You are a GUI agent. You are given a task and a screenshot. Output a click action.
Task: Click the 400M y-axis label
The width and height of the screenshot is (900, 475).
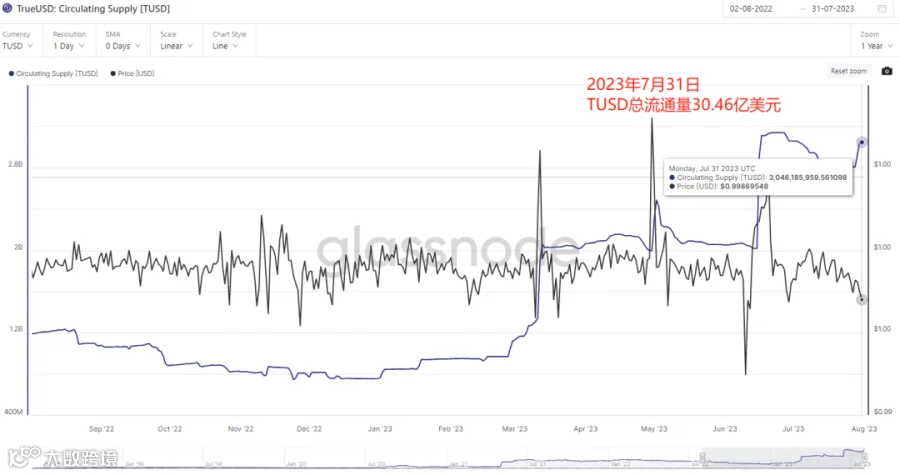click(x=14, y=412)
